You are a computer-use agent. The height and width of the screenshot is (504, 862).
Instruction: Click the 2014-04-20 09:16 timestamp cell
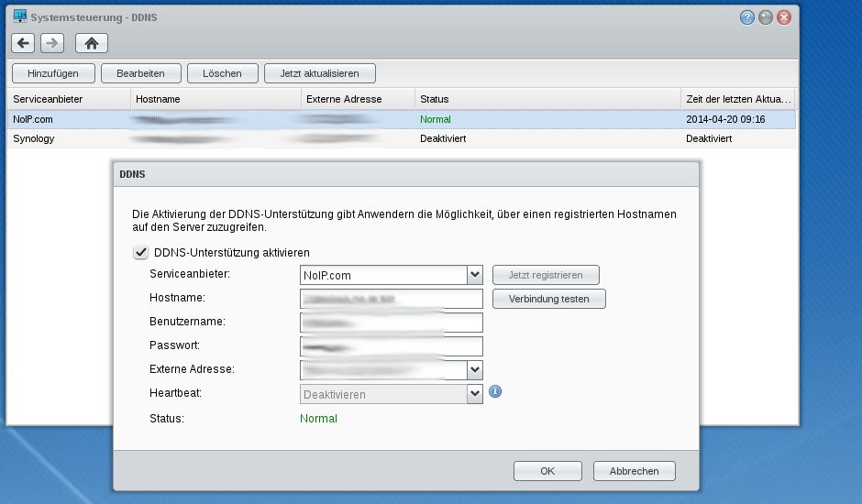click(x=725, y=119)
